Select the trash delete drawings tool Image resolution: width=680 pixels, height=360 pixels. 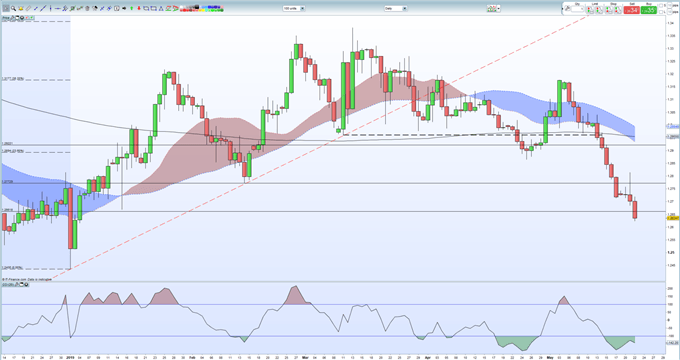click(x=87, y=8)
